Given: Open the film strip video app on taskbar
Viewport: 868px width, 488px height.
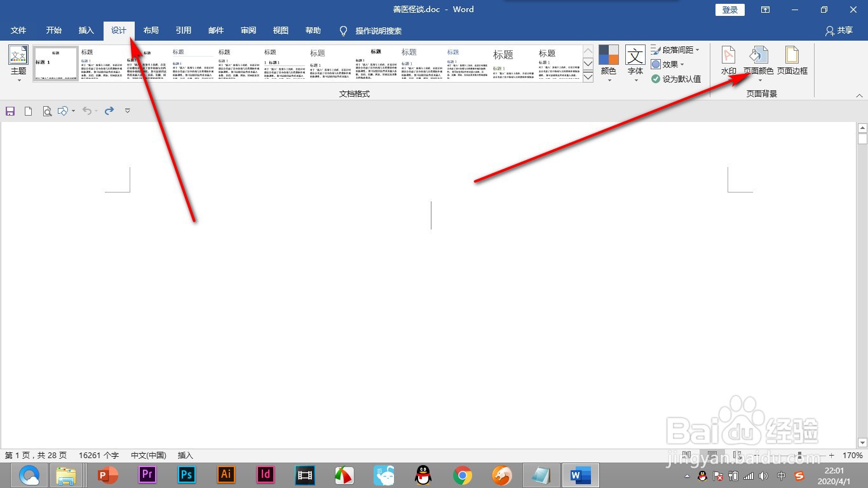Looking at the screenshot, I should tap(305, 475).
